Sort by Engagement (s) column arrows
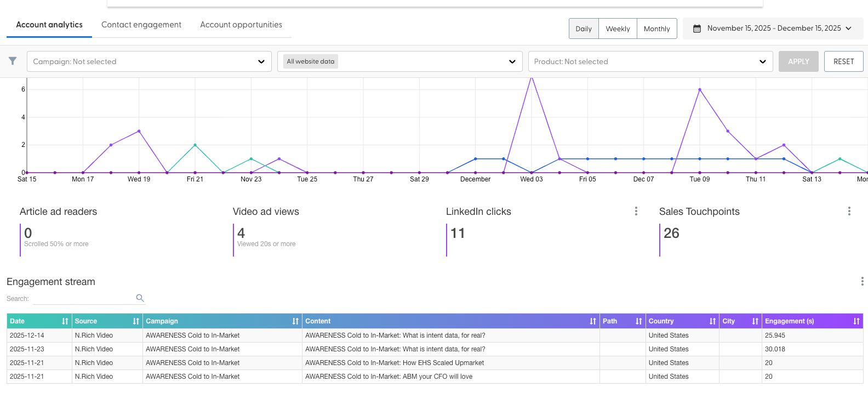Screen dimensions: 868x404 856,321
